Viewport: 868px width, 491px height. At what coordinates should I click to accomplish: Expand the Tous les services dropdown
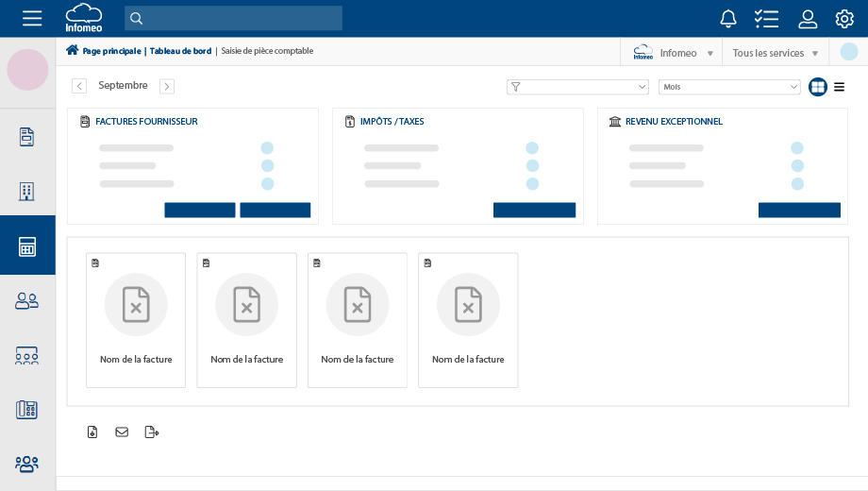click(x=775, y=53)
